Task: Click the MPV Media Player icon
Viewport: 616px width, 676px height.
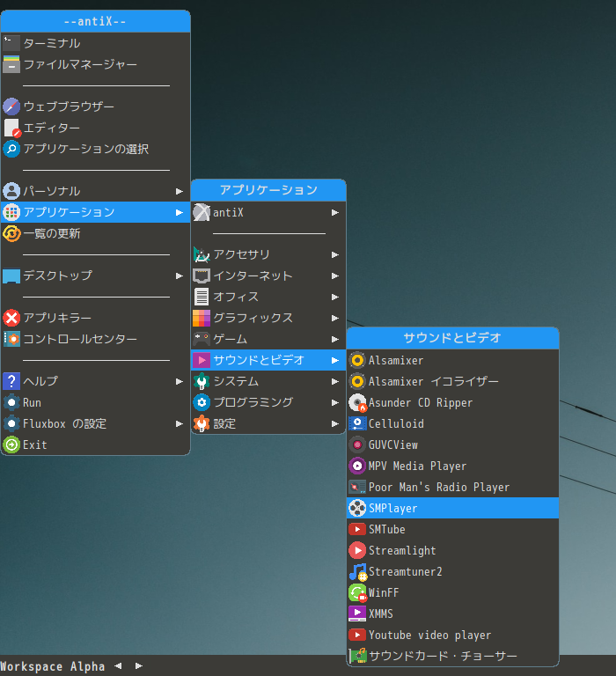Action: 357,466
